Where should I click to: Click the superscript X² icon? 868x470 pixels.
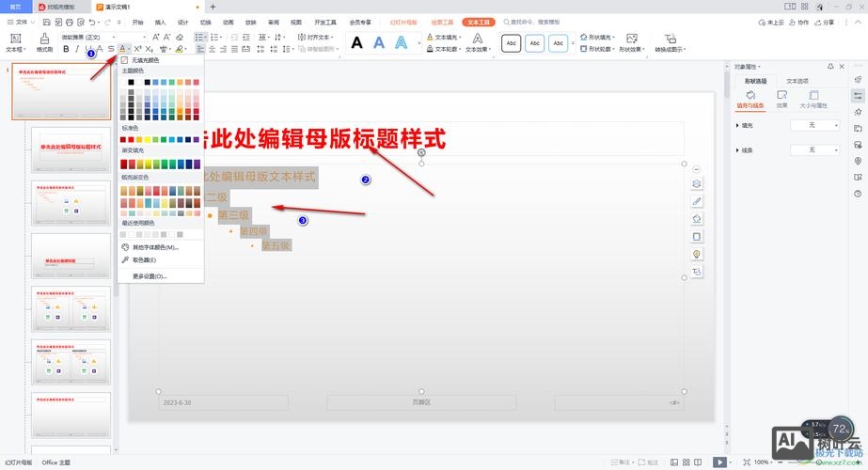[x=138, y=49]
